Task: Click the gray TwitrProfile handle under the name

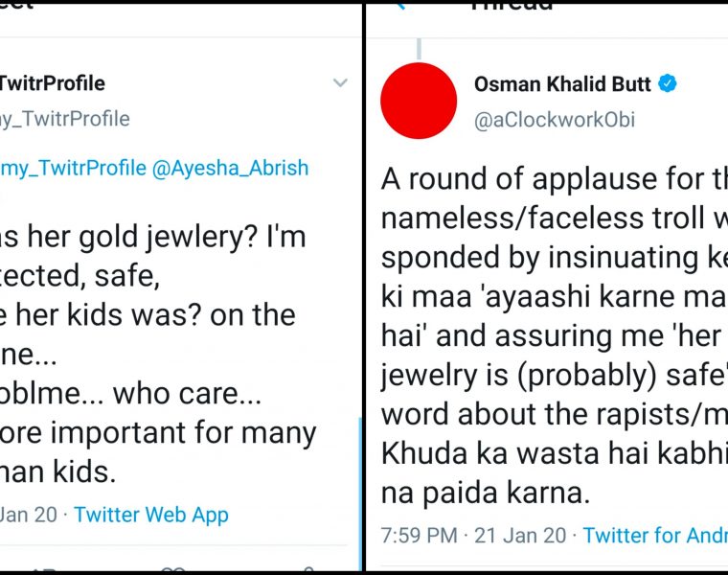Action: click(64, 119)
